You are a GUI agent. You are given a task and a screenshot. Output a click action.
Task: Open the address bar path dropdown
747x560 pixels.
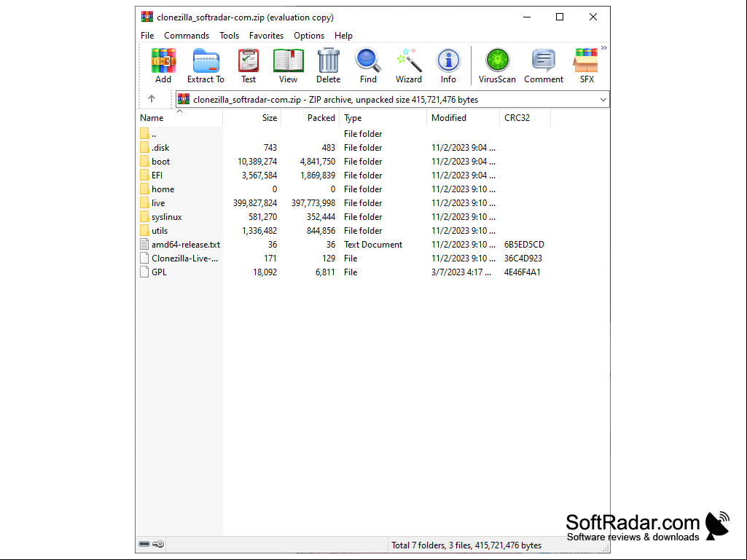603,100
